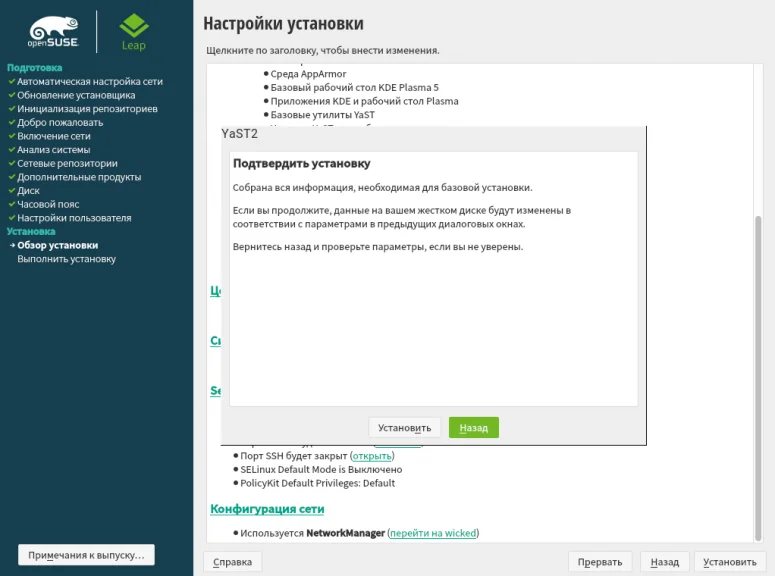Click the settings vertical scrollbar

(757, 300)
